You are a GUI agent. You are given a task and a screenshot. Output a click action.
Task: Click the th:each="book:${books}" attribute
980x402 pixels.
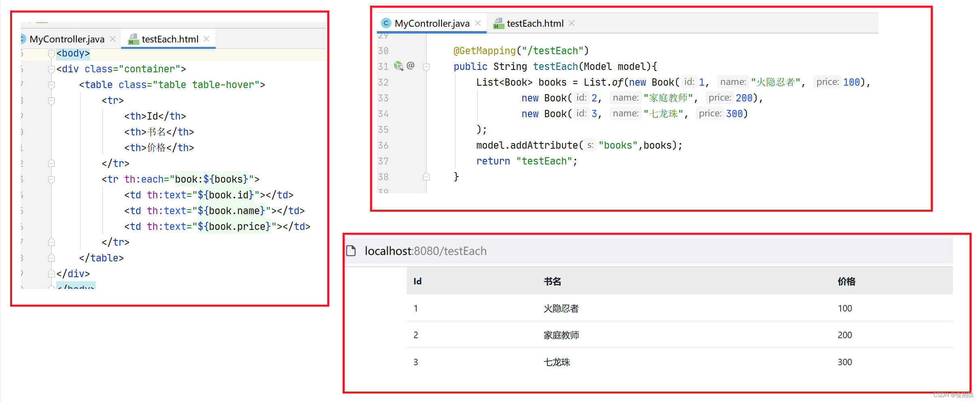[189, 179]
